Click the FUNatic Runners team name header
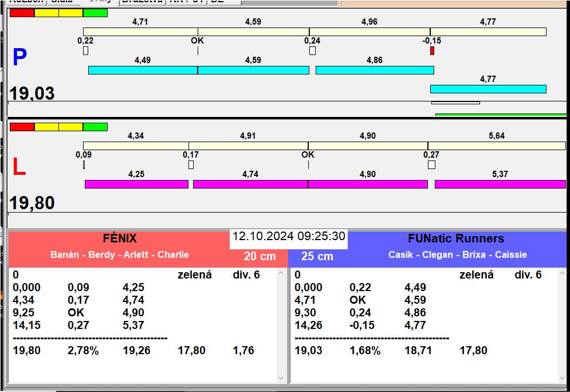 point(456,238)
